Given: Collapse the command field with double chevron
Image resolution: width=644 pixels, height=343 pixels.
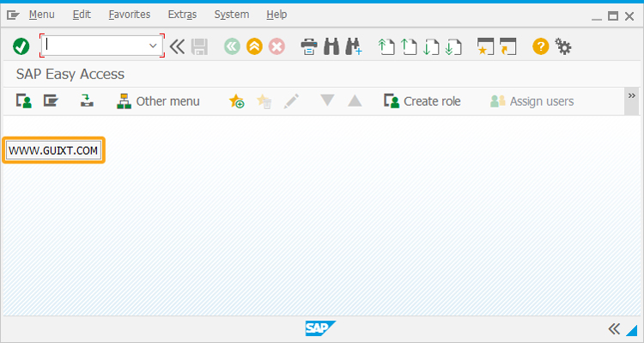Looking at the screenshot, I should 178,46.
